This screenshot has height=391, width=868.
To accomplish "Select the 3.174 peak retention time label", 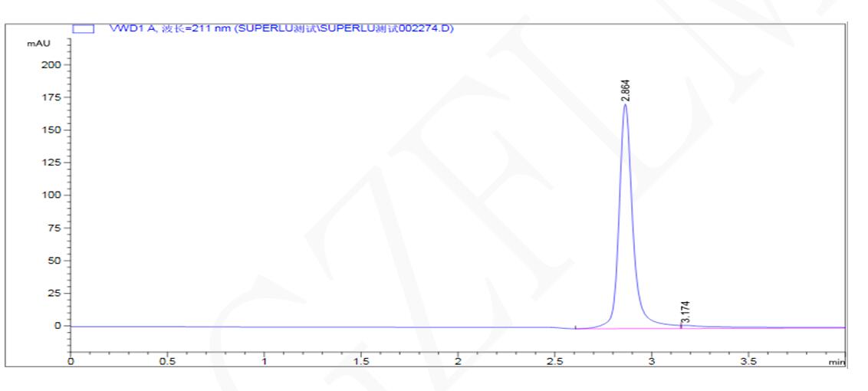I will pos(686,311).
